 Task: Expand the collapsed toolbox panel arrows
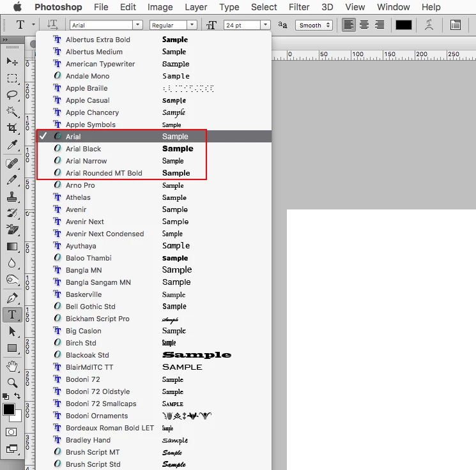click(5, 40)
